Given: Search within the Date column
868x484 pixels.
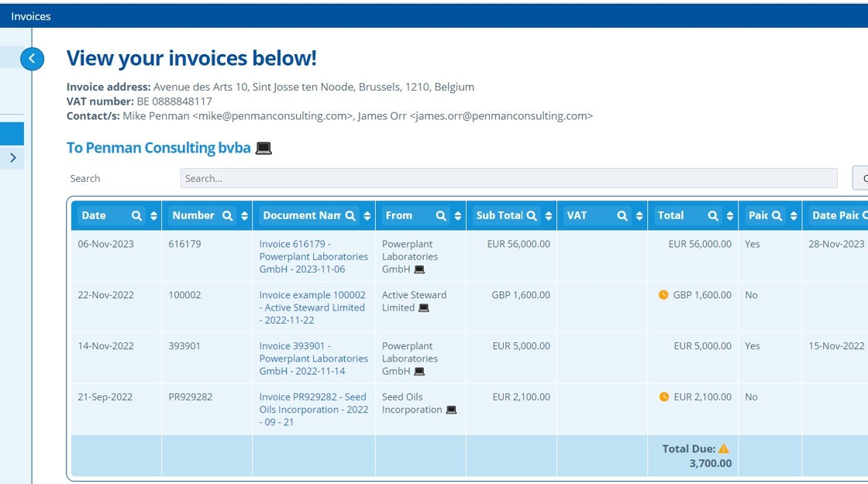Looking at the screenshot, I should pos(136,216).
